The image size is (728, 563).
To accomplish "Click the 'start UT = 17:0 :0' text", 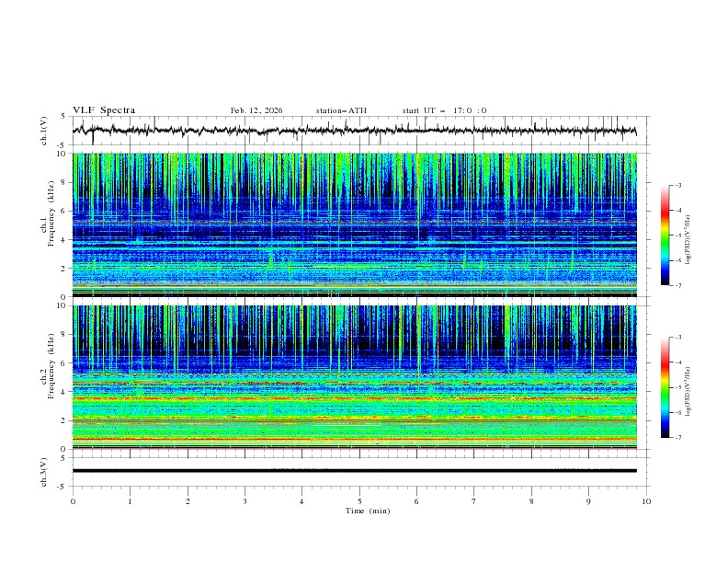I will click(x=444, y=110).
